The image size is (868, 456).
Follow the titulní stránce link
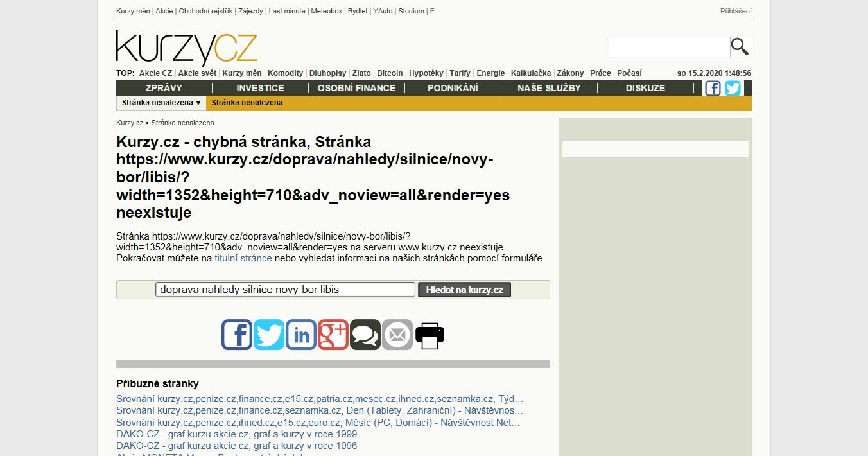coord(243,258)
